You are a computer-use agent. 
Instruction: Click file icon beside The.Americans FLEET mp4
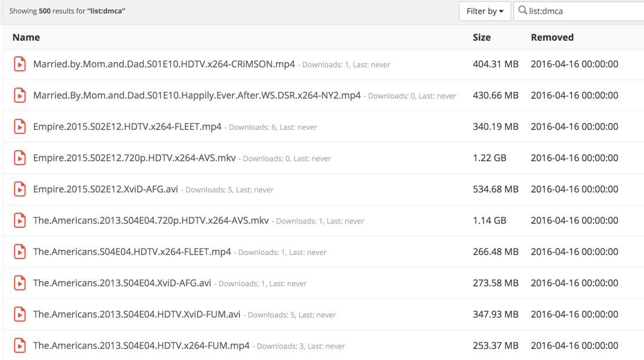20,252
